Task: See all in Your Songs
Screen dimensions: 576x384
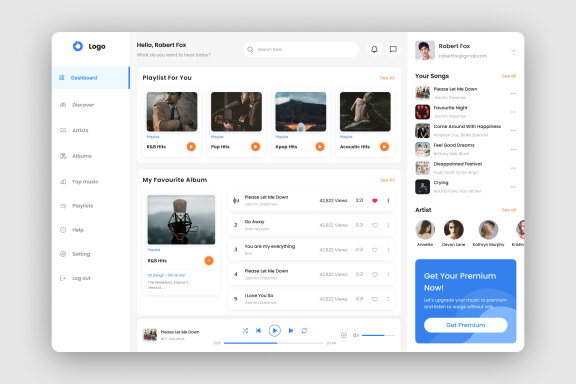Action: tap(509, 76)
